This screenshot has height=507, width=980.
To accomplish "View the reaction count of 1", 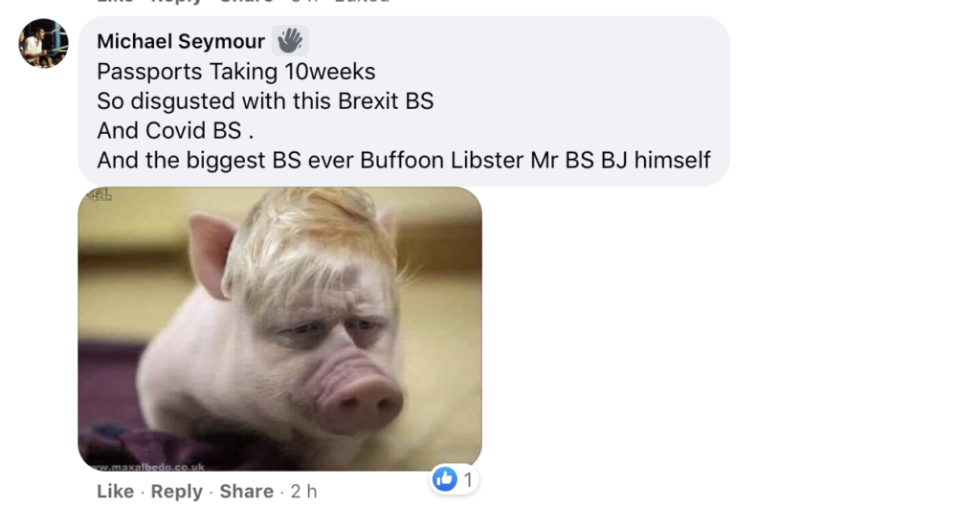I will point(468,480).
